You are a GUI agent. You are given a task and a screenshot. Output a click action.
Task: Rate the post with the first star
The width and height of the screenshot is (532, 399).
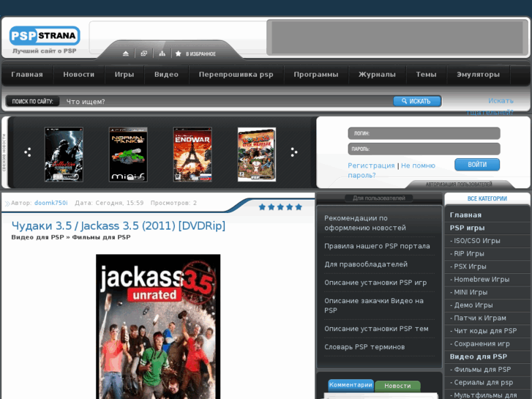pyautogui.click(x=262, y=206)
